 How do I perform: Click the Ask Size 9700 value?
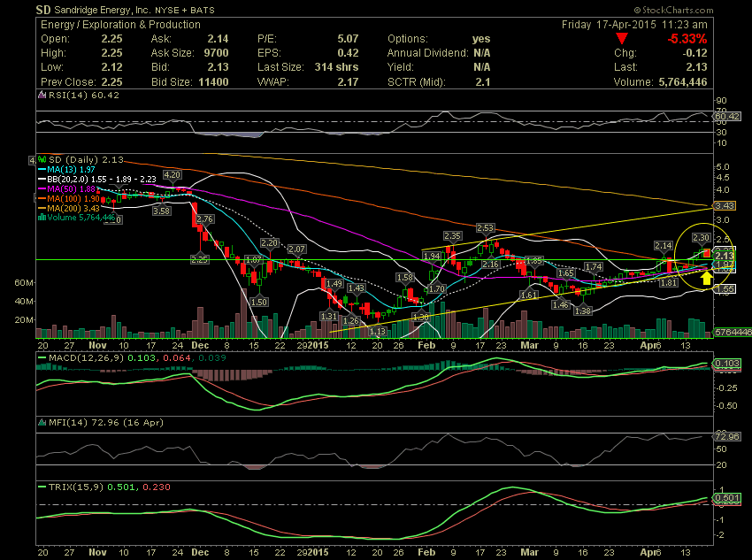point(216,53)
